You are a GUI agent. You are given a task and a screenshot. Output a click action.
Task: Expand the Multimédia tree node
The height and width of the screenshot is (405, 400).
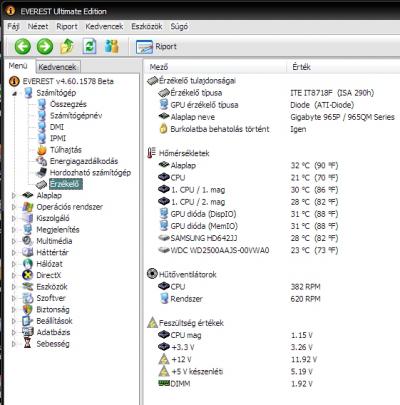(14, 241)
